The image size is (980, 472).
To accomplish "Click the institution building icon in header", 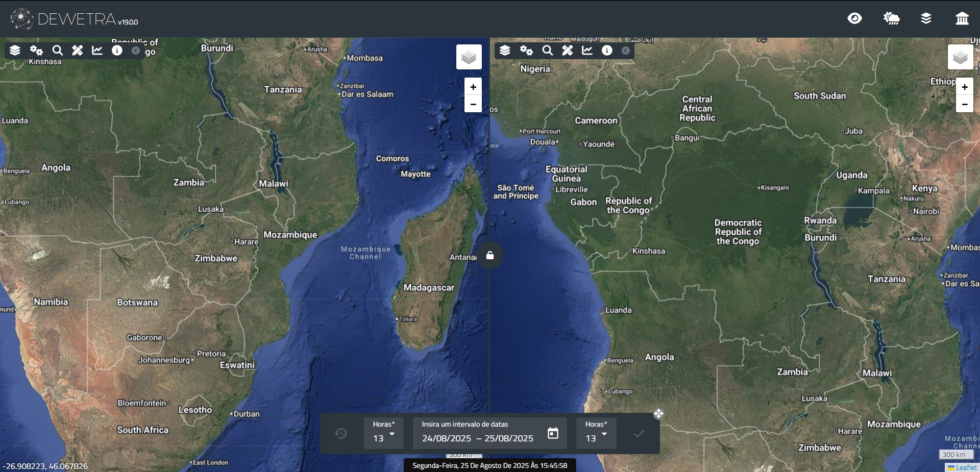I will 962,19.
